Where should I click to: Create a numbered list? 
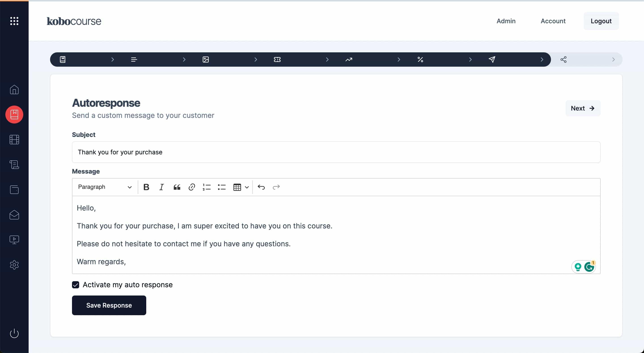pos(207,187)
